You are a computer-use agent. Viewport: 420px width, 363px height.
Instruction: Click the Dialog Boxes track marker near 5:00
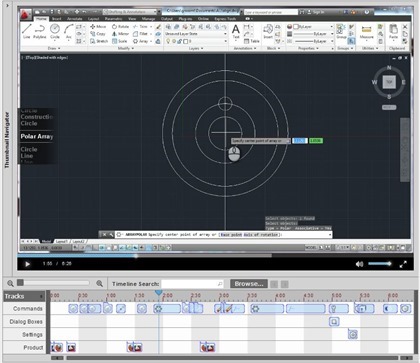334,321
